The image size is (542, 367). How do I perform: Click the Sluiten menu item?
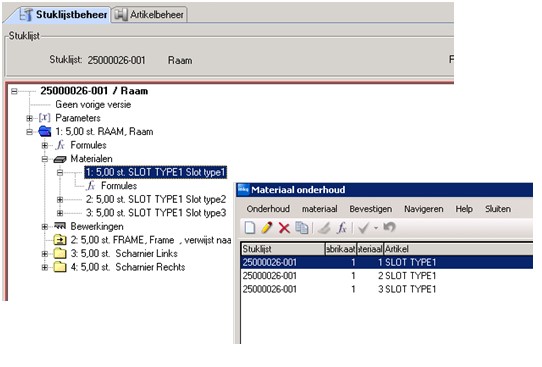(x=498, y=209)
